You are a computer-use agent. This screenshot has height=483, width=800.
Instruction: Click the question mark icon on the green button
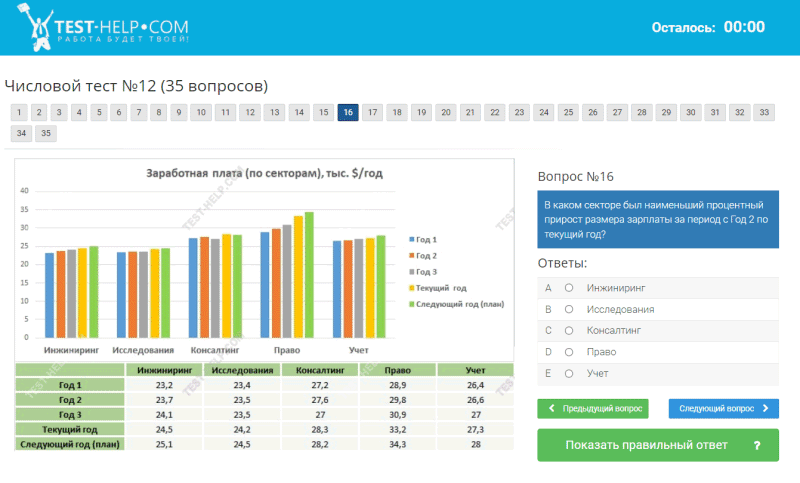coord(757,445)
